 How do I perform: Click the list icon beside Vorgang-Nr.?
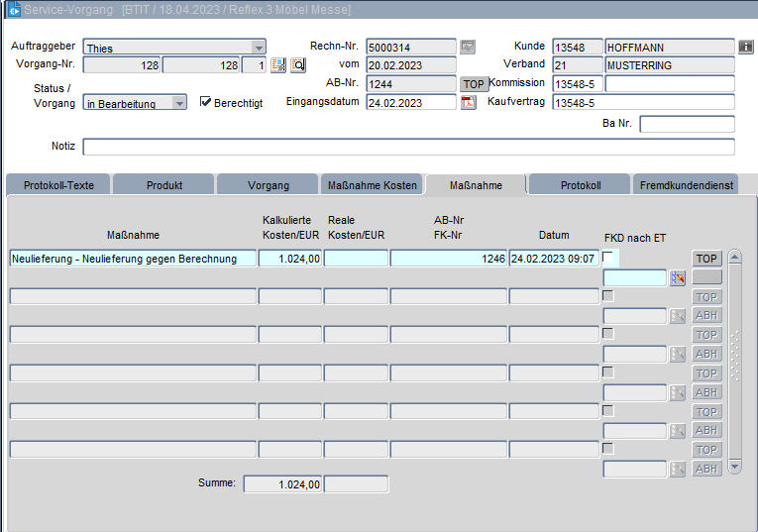(x=278, y=65)
